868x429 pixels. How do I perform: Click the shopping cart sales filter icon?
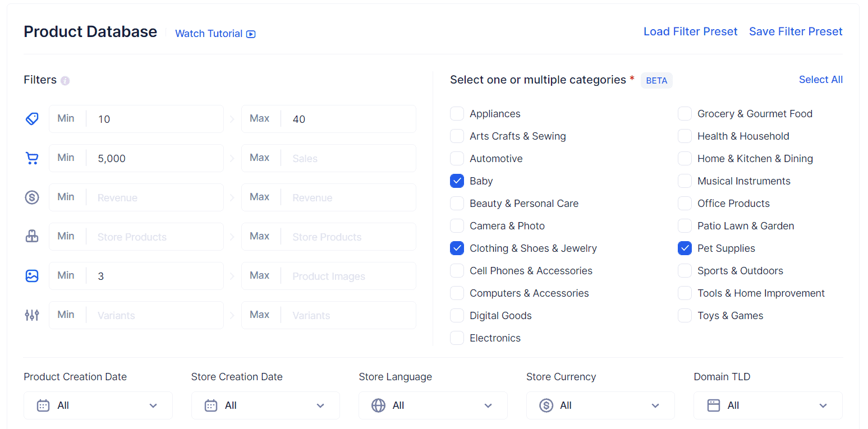(32, 158)
